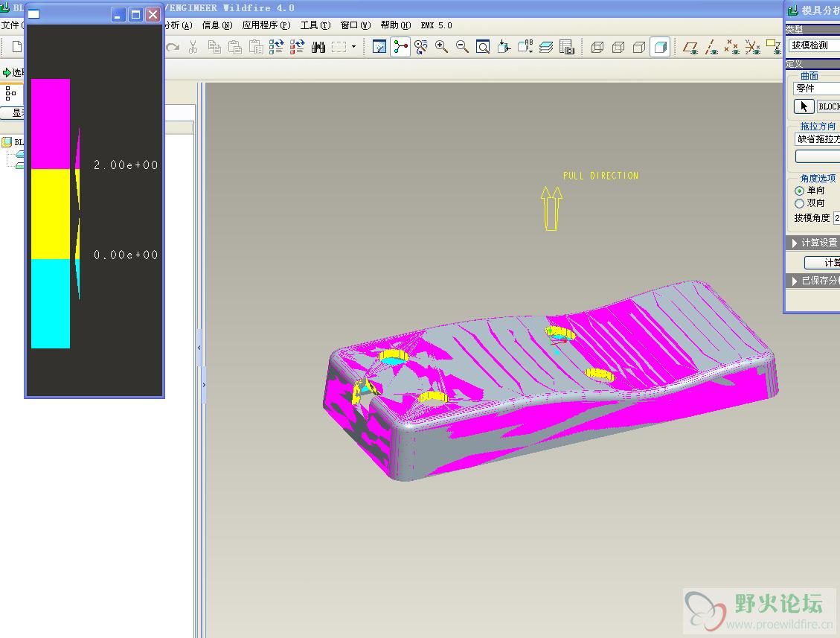
Task: Toggle datum points display
Action: click(732, 47)
